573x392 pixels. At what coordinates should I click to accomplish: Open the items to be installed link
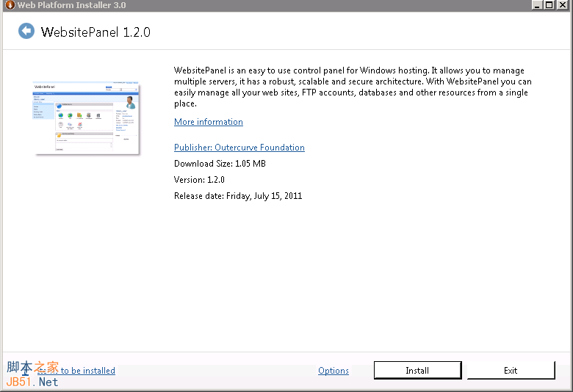(x=76, y=371)
